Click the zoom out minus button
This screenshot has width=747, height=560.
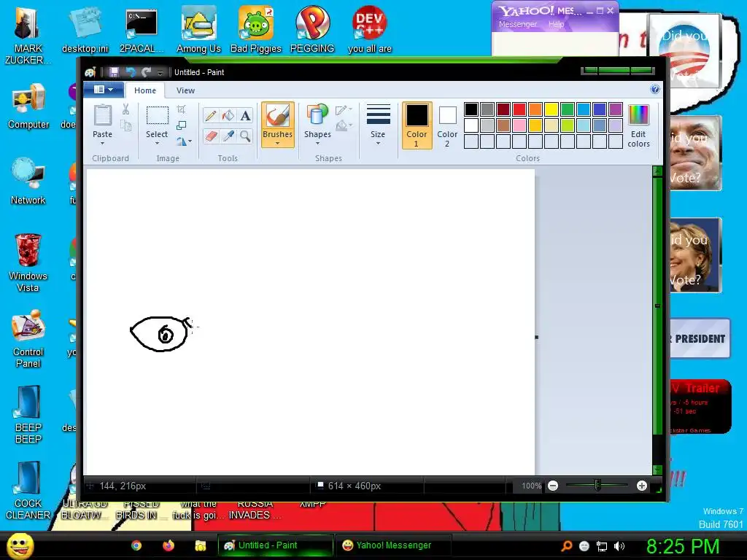point(553,486)
